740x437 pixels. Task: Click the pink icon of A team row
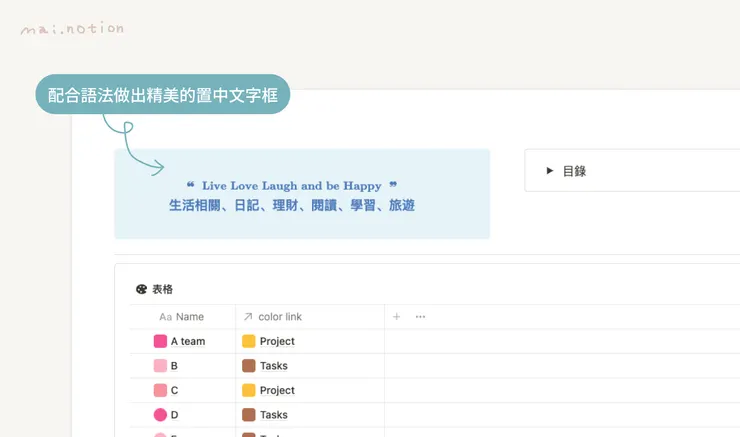pyautogui.click(x=160, y=341)
